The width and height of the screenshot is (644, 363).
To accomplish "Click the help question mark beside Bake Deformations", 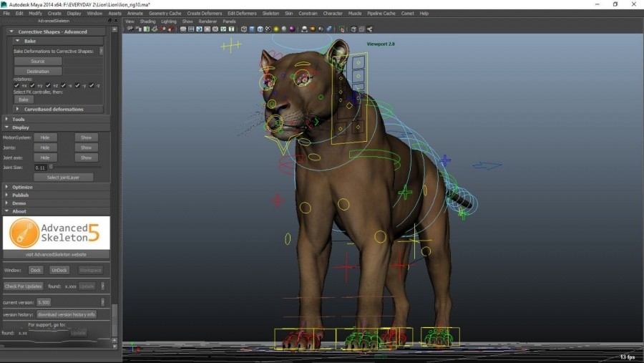I will (102, 51).
